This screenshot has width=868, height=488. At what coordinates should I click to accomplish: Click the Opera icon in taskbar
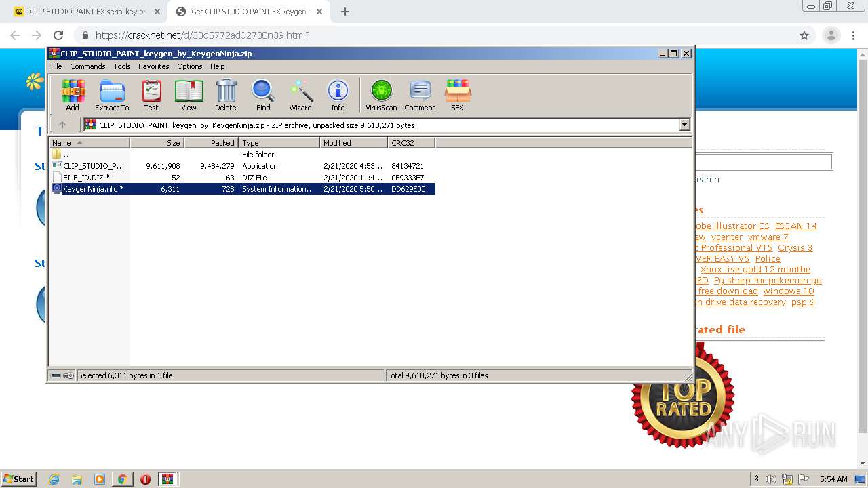[x=145, y=479]
